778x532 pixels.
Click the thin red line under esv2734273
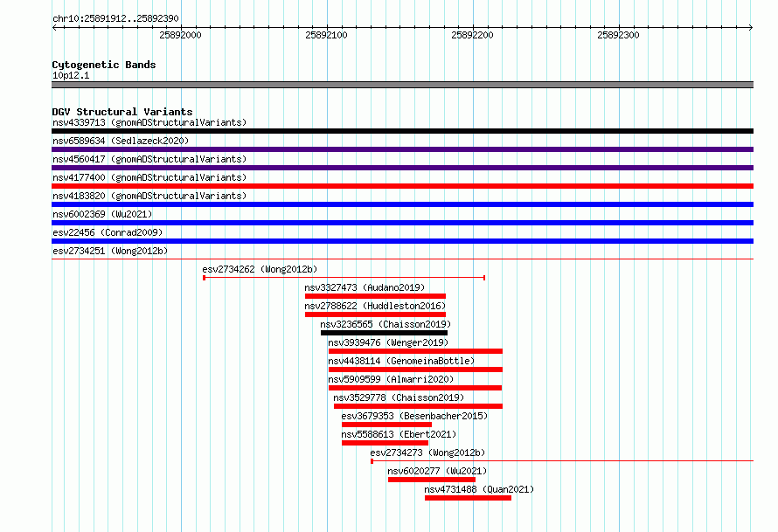pos(562,461)
